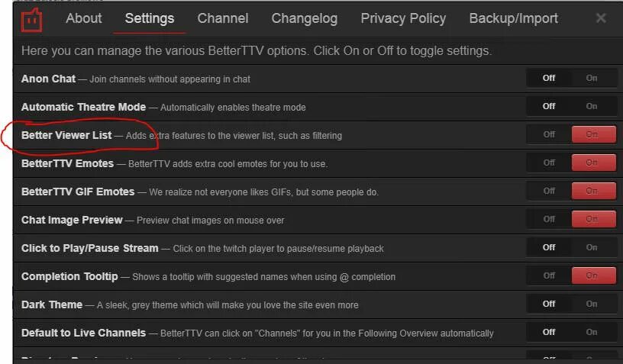Image resolution: width=623 pixels, height=364 pixels.
Task: Set Default to Live Channels to Off
Action: click(x=549, y=332)
